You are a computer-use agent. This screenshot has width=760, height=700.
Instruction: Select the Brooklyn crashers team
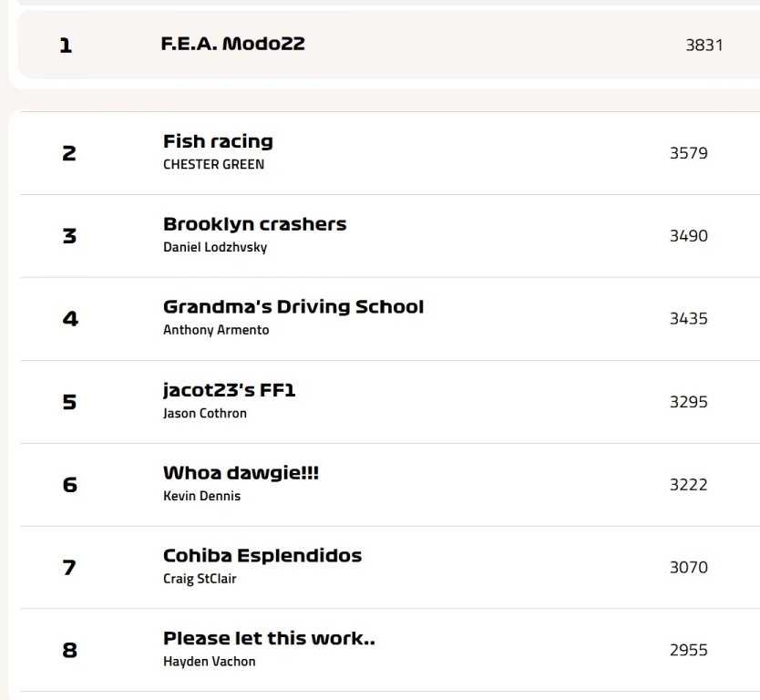254,224
